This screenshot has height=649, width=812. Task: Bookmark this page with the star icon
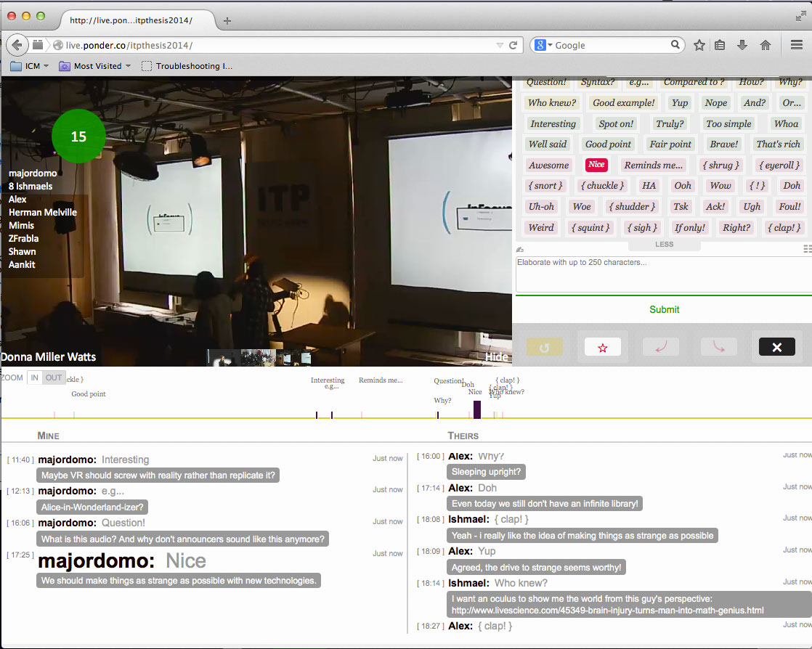699,45
